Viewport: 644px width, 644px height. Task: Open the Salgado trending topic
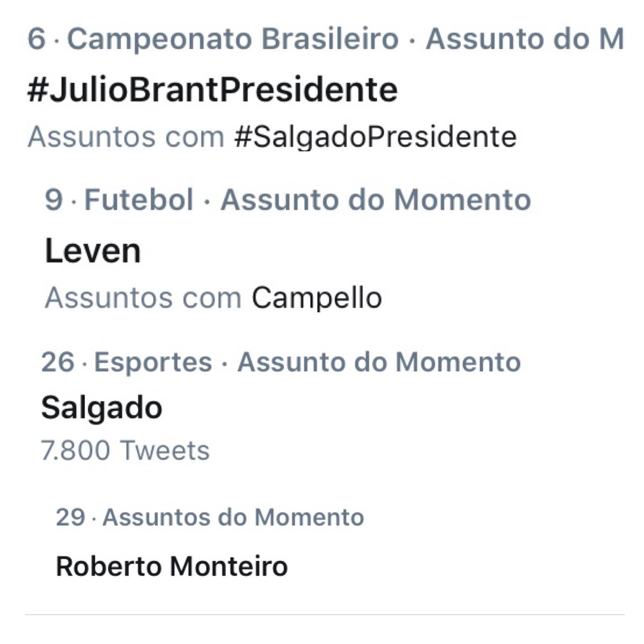coord(101,407)
